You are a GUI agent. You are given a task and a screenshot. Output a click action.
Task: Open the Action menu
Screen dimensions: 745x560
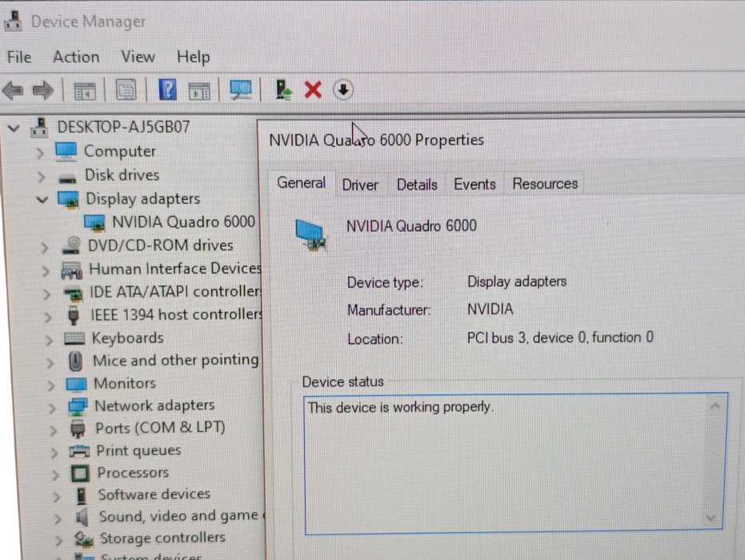(76, 57)
